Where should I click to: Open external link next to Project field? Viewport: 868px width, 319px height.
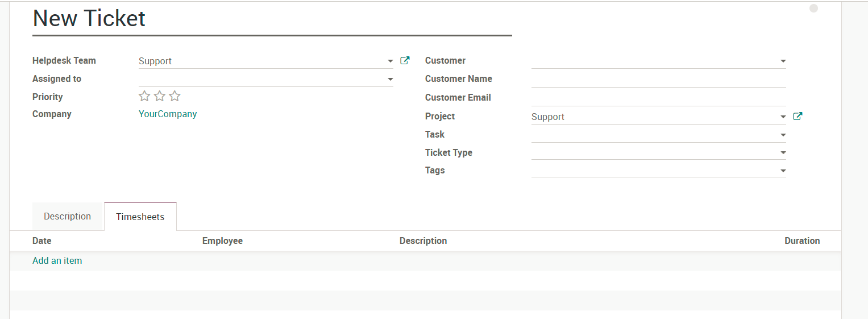[798, 117]
